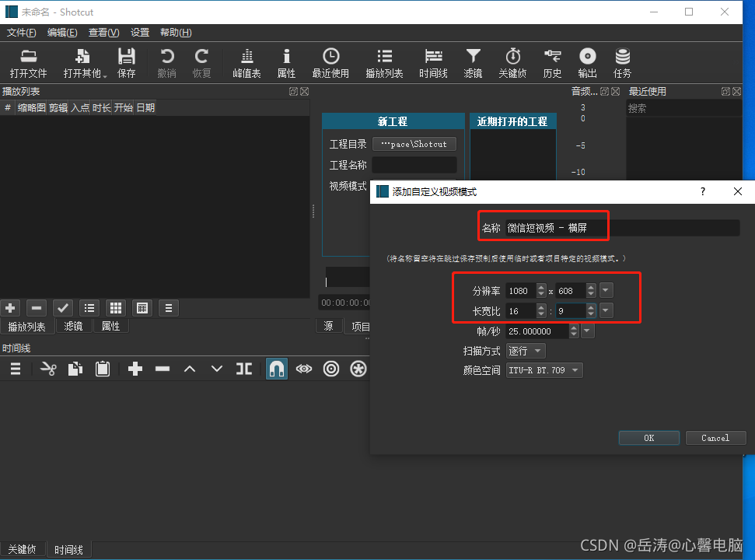This screenshot has height=560, width=755.
Task: Open the Help (帮助) menu
Action: pyautogui.click(x=176, y=33)
